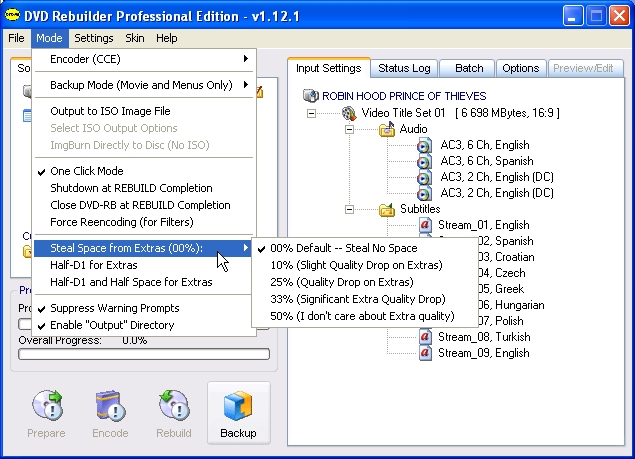Click the icon of AC3, 6 Ch, Spanish
This screenshot has width=635, height=459.
pyautogui.click(x=424, y=161)
